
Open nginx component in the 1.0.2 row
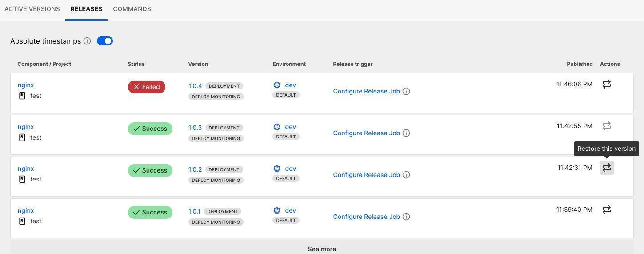click(26, 169)
